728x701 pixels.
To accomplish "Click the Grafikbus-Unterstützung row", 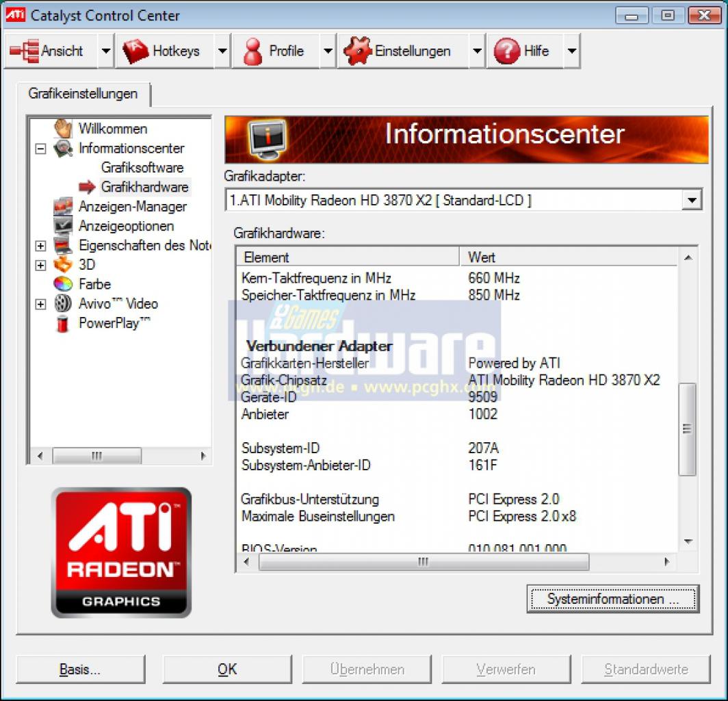I will (x=457, y=499).
